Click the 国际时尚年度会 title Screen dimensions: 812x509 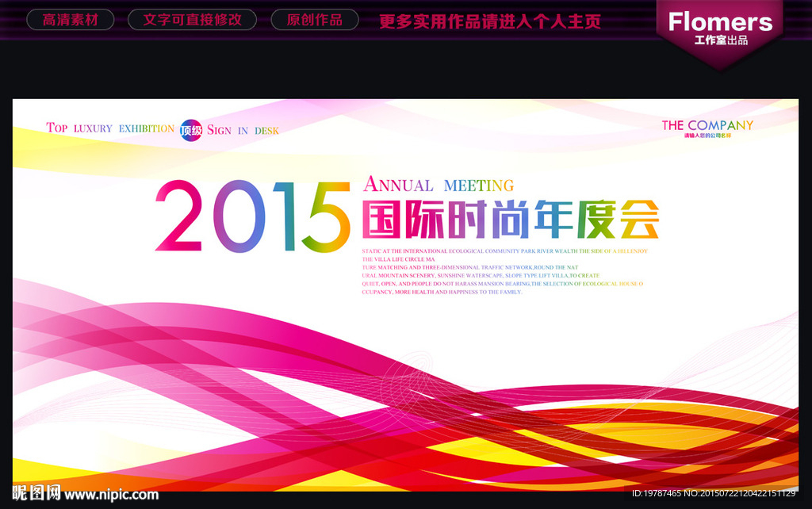tap(511, 219)
